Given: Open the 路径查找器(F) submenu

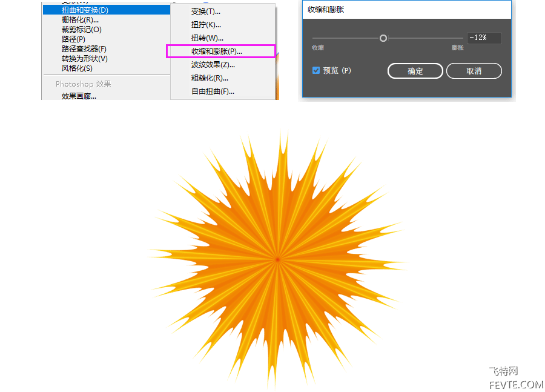Looking at the screenshot, I should [84, 49].
